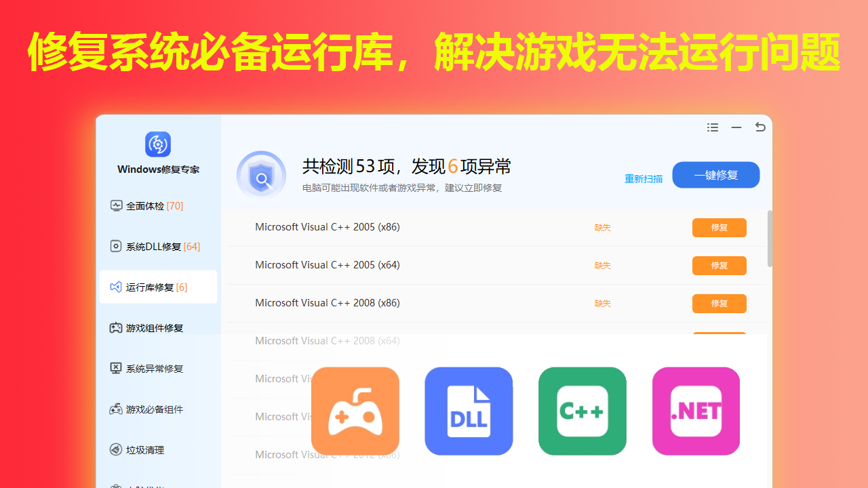Screen dimensions: 868x488
Task: Click the pink .NET icon
Action: click(x=696, y=411)
